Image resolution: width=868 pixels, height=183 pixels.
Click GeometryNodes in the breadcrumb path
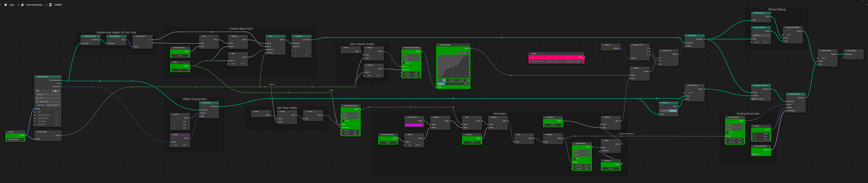[x=34, y=5]
